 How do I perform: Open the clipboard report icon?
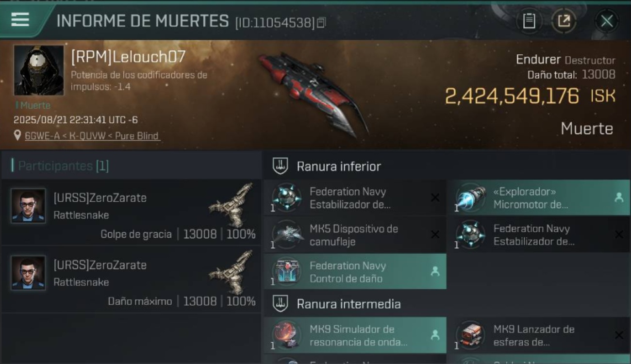click(x=529, y=21)
